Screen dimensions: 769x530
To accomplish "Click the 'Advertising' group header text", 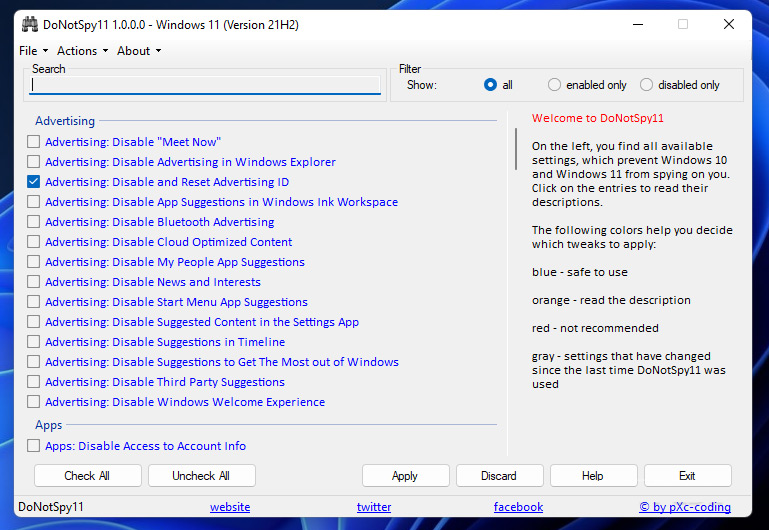I will [65, 121].
